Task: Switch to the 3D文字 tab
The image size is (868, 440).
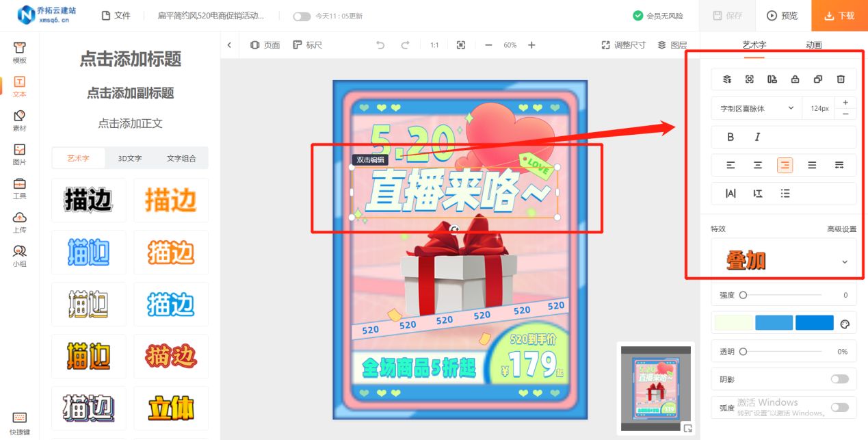Action: pyautogui.click(x=129, y=157)
